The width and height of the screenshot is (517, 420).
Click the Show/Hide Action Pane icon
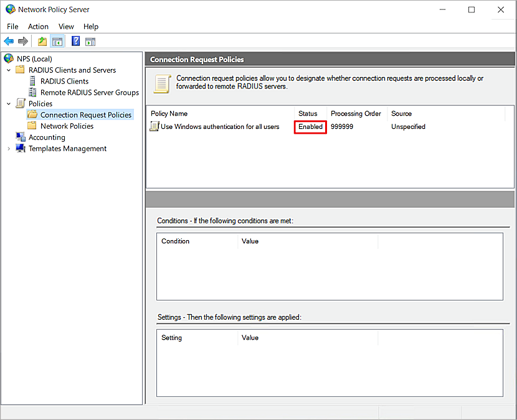pyautogui.click(x=91, y=41)
